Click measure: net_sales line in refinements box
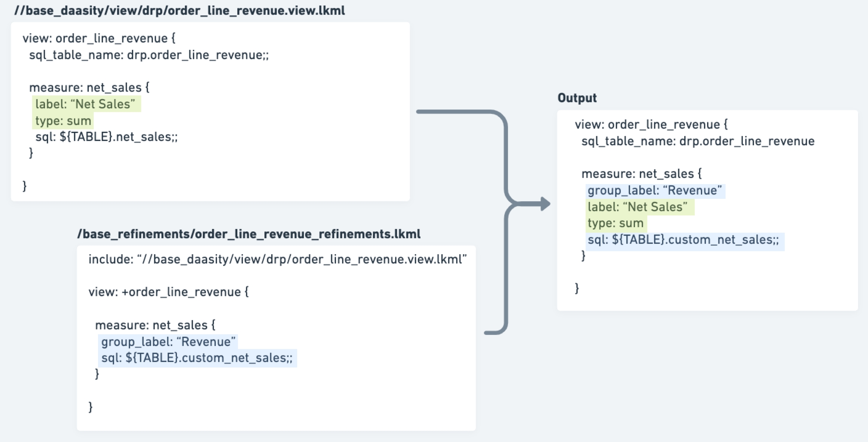Screen dimensions: 868x442 tap(155, 325)
